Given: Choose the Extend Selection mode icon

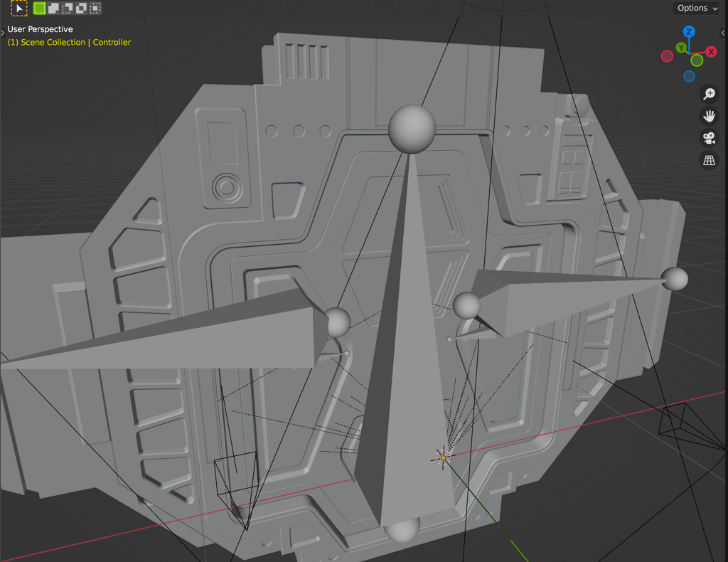Looking at the screenshot, I should 53,8.
